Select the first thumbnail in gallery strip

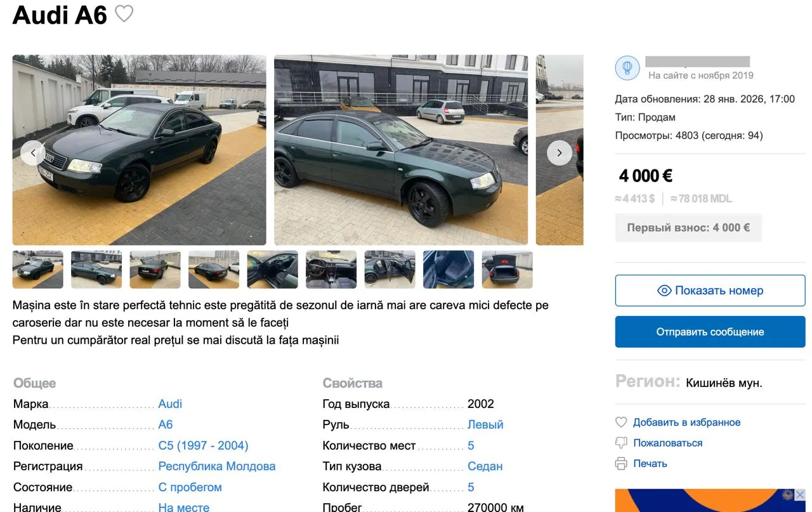pos(38,270)
